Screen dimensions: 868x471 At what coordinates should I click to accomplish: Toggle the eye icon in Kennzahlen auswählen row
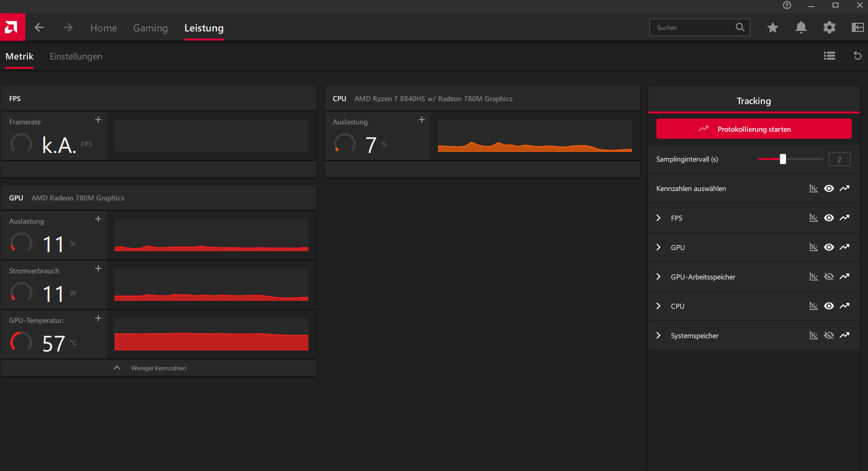[x=829, y=188]
